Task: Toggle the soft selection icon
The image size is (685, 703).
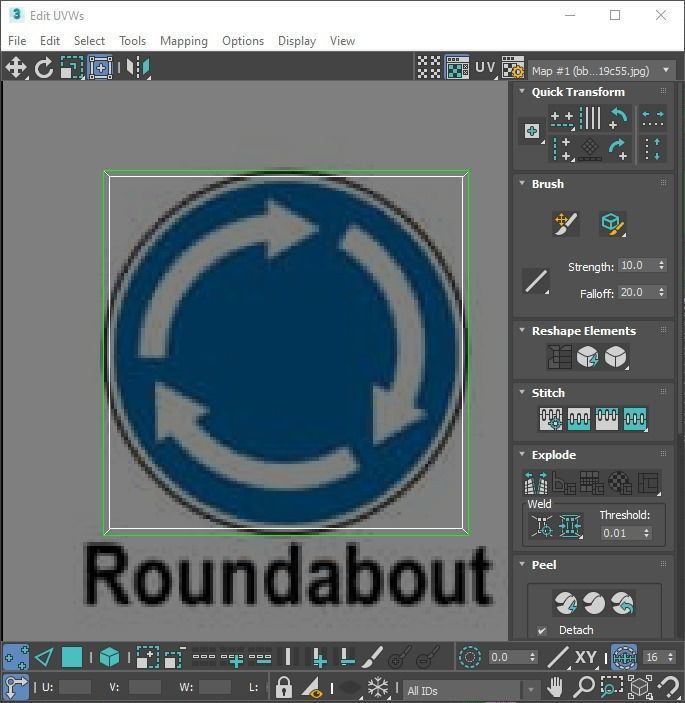Action: [x=470, y=657]
